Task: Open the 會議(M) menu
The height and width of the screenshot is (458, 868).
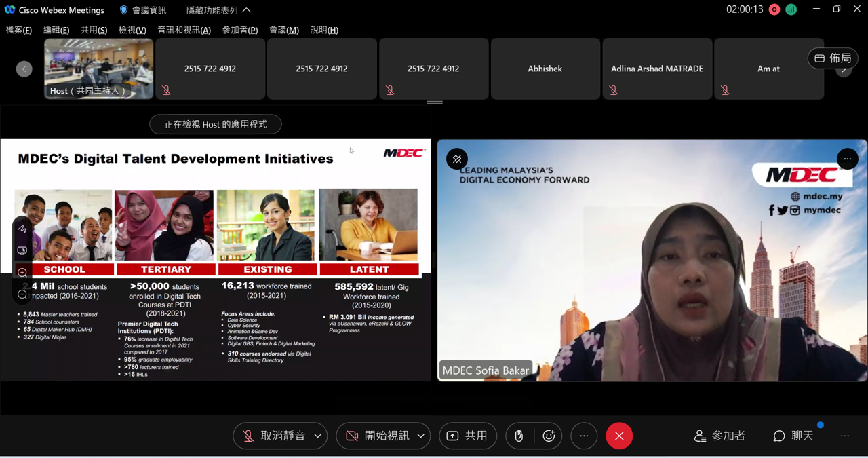Action: click(284, 30)
